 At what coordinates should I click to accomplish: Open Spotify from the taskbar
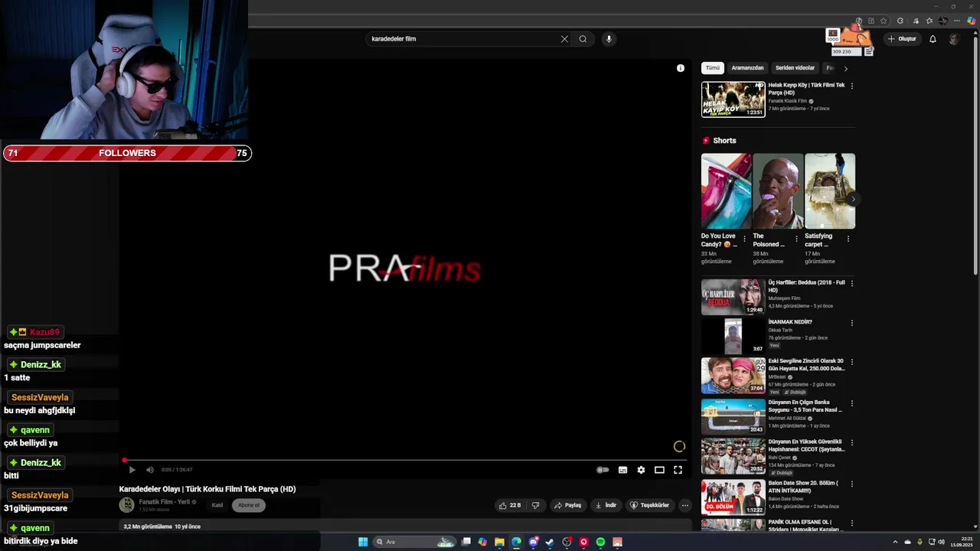[600, 542]
